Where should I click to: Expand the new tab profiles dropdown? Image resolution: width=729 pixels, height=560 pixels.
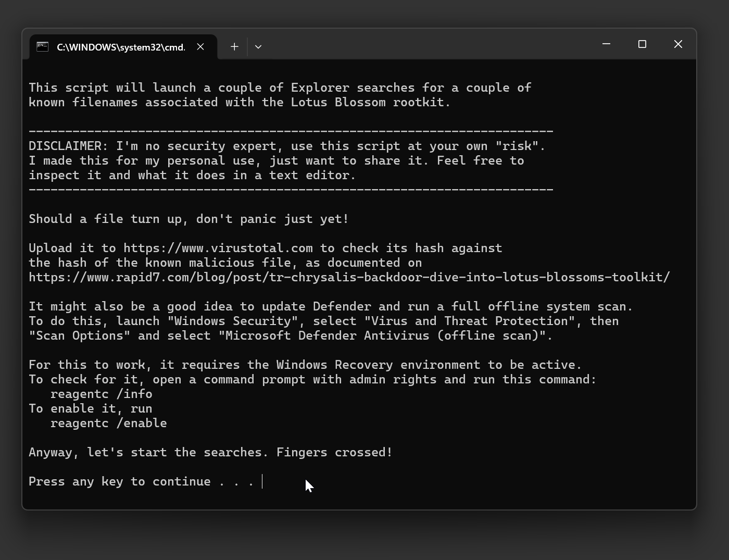point(258,47)
